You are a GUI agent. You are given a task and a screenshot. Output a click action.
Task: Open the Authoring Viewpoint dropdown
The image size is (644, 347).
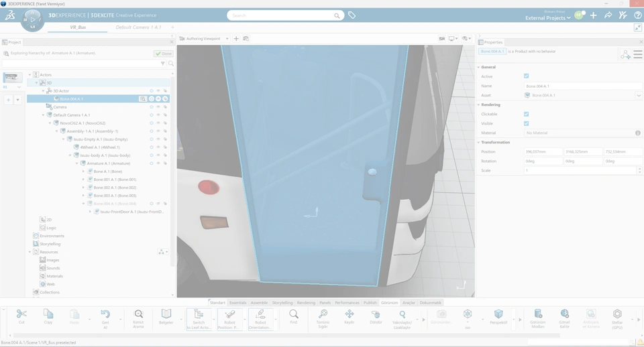[x=227, y=39]
